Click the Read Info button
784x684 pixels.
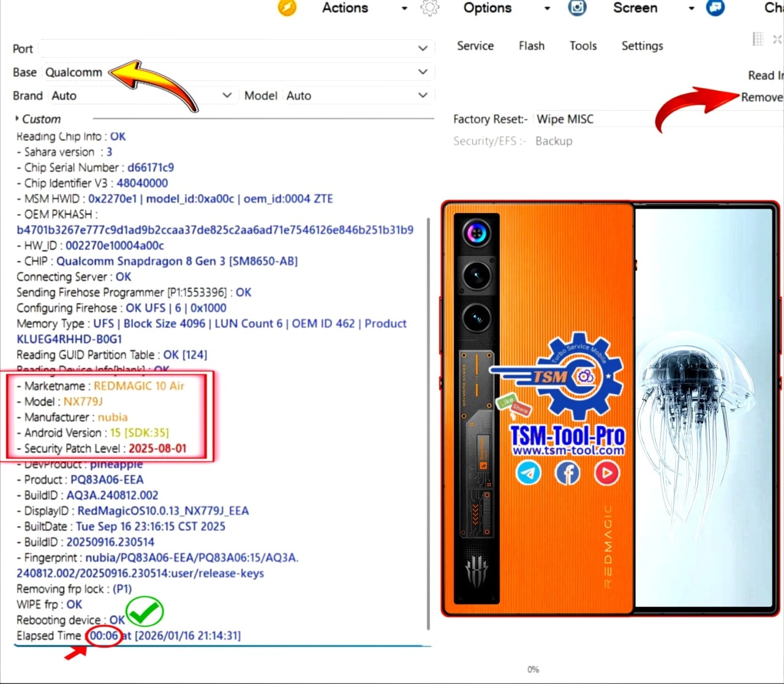coord(765,75)
